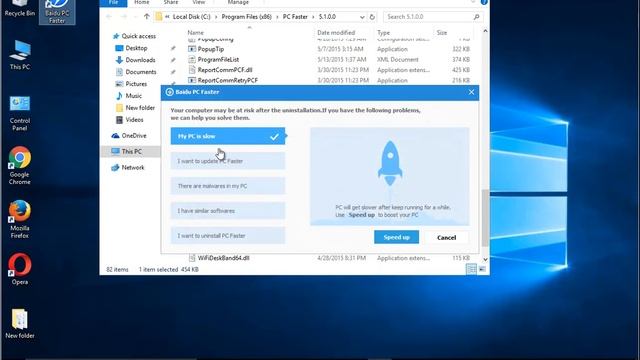Screen dimensions: 640x360
Task: Select 'I have similar softwares' option
Action: (x=228, y=211)
